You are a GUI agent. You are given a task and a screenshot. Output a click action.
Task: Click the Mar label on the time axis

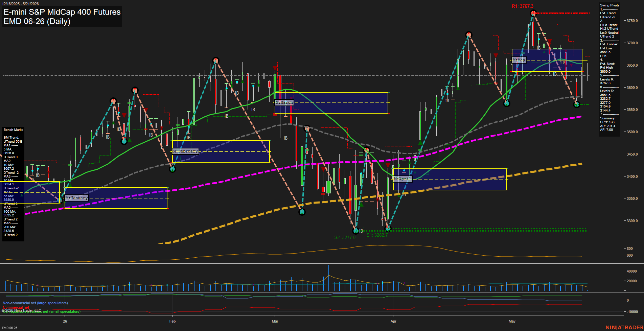(x=275, y=321)
